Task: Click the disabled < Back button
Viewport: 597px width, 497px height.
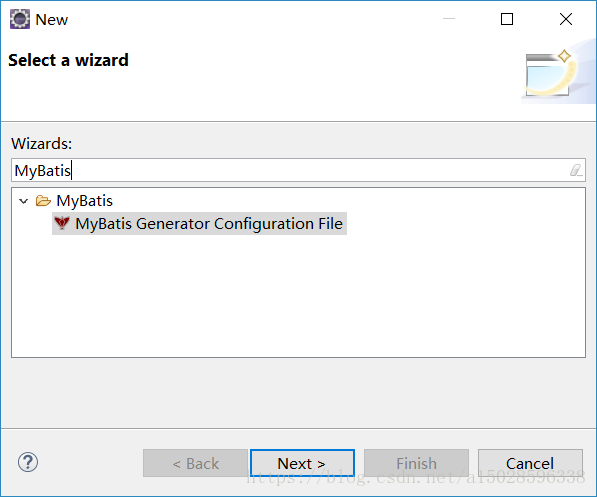Action: pos(195,463)
